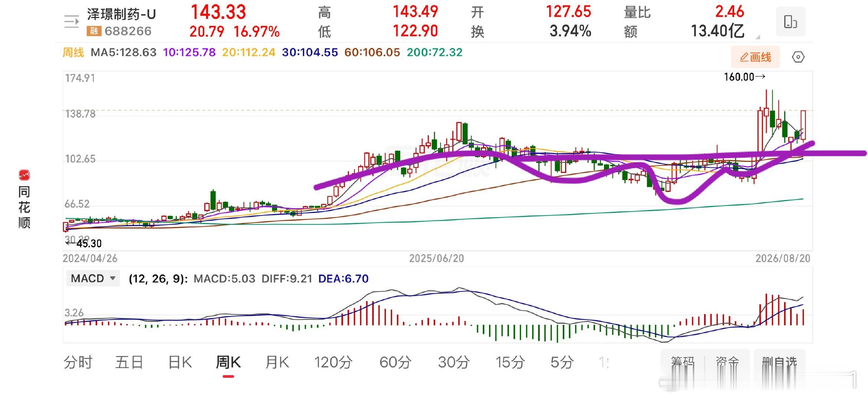Click the 画线 draw line button
This screenshot has width=868, height=400.
(x=755, y=57)
